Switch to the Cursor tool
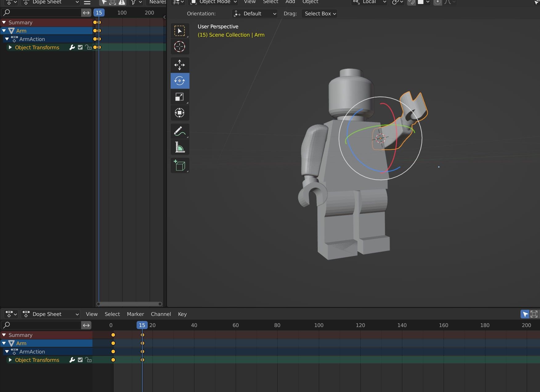540x392 pixels. [180, 46]
